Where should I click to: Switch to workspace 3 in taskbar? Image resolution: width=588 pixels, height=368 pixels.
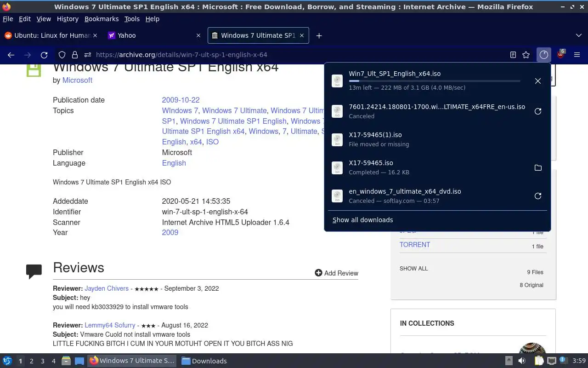click(x=42, y=361)
